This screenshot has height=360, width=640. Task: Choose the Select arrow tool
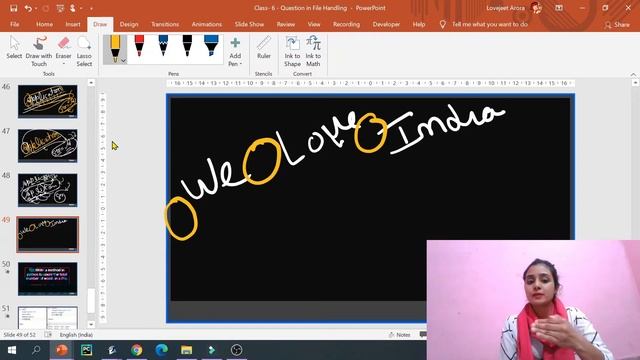tap(14, 48)
